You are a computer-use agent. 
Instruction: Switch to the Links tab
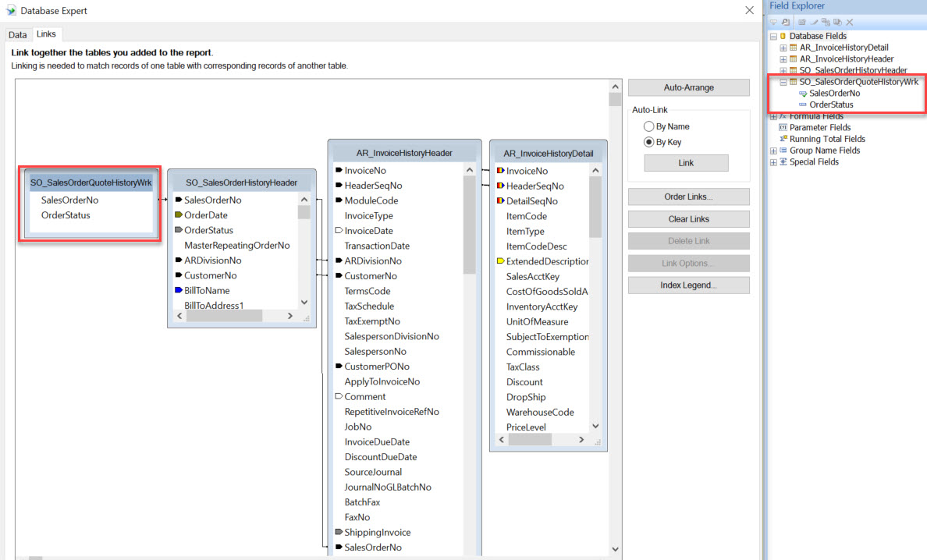click(46, 34)
